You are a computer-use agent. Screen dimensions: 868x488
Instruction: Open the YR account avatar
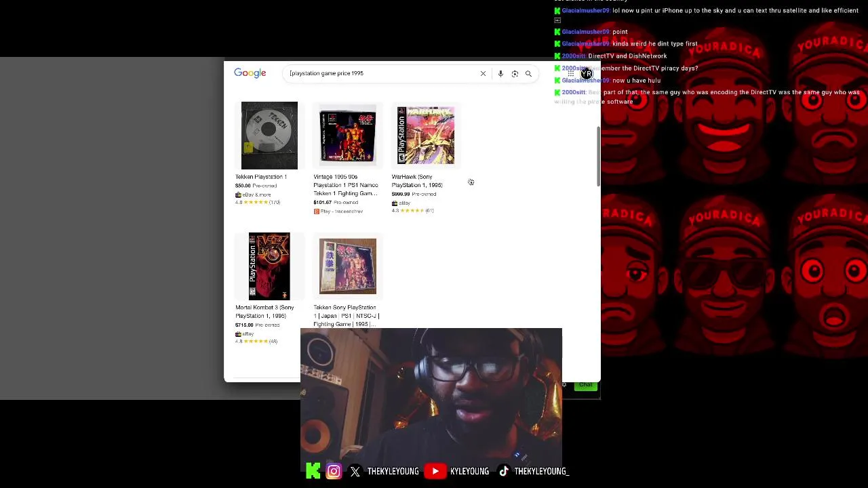(x=587, y=73)
